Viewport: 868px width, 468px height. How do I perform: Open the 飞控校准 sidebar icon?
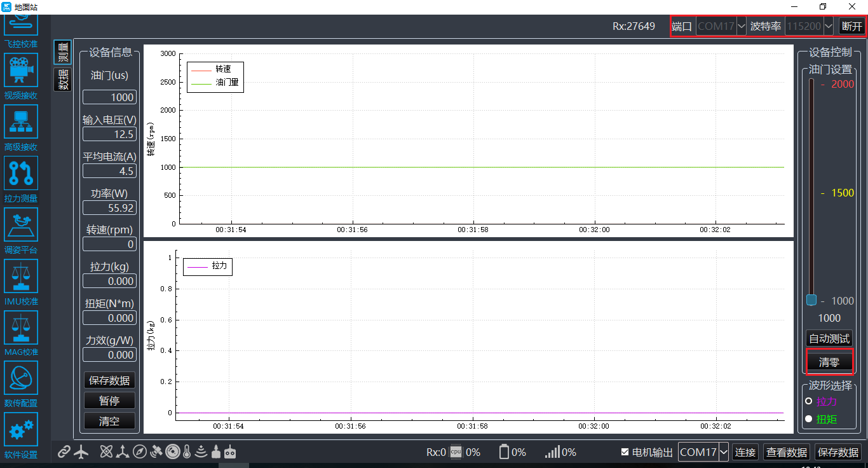[x=21, y=24]
